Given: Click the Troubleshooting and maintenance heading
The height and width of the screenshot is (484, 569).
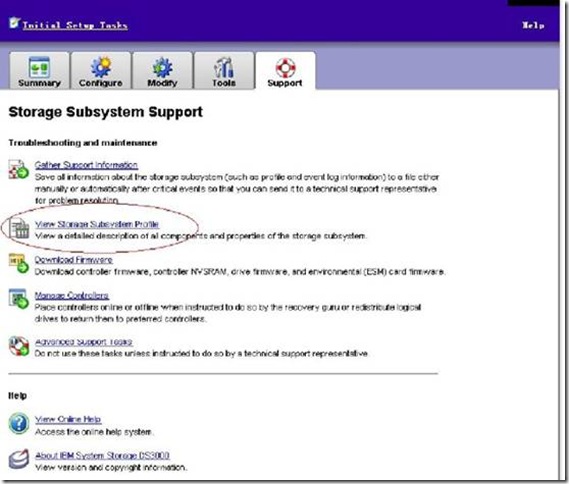Looking at the screenshot, I should pyautogui.click(x=83, y=143).
